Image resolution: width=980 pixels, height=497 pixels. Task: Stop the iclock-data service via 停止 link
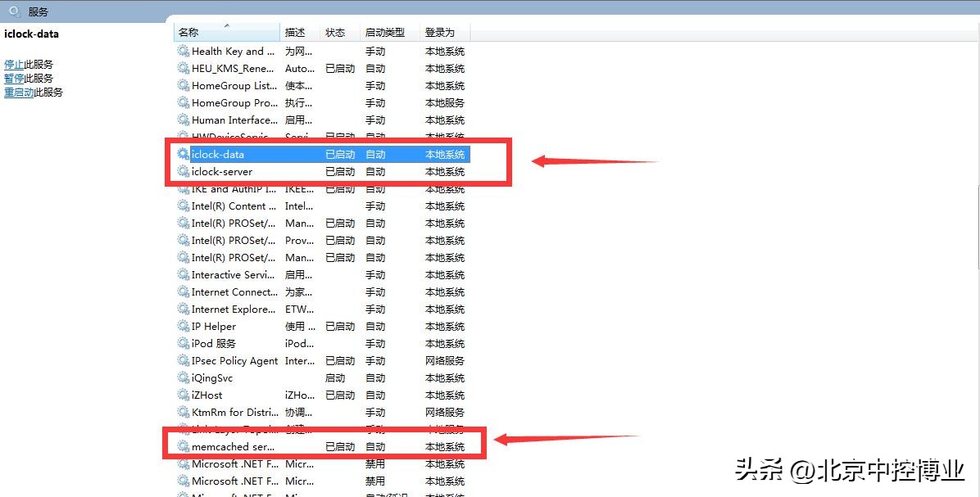pyautogui.click(x=14, y=65)
